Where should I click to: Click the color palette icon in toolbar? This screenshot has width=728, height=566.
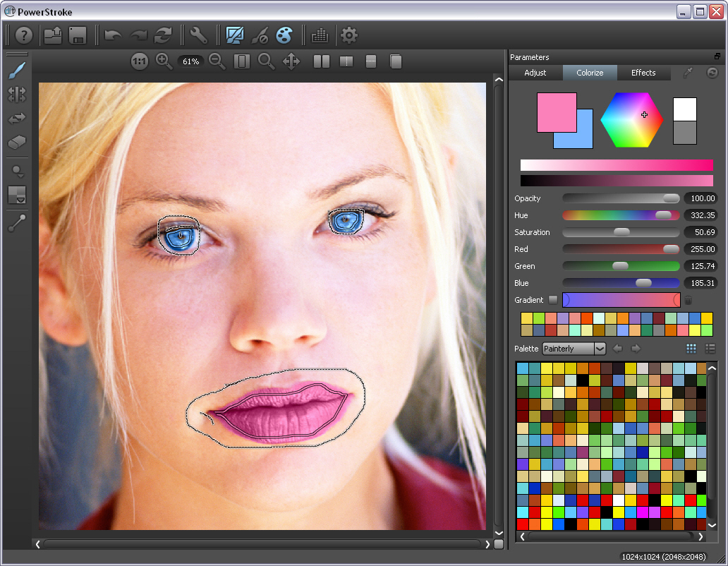(x=284, y=35)
